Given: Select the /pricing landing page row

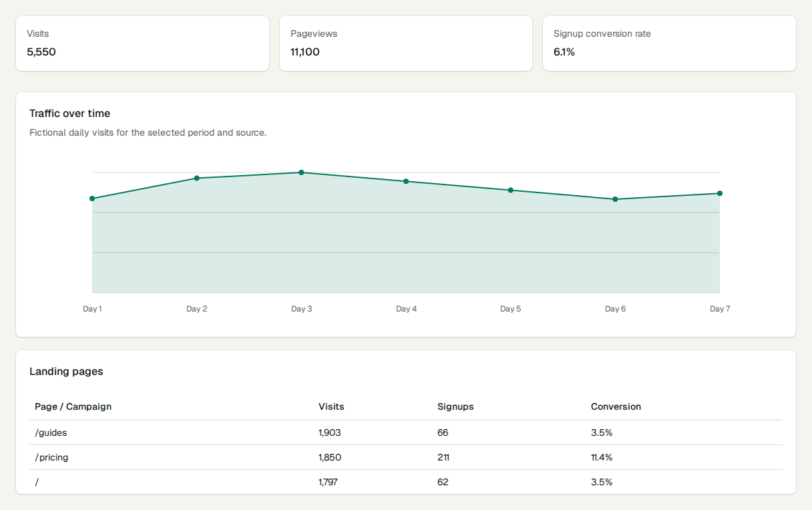Looking at the screenshot, I should tap(406, 457).
